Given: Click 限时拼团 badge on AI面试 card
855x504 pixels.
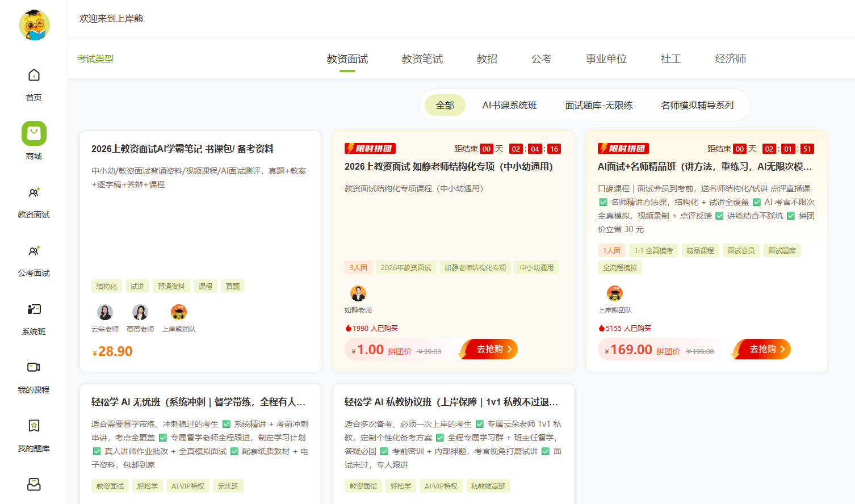Looking at the screenshot, I should [623, 149].
